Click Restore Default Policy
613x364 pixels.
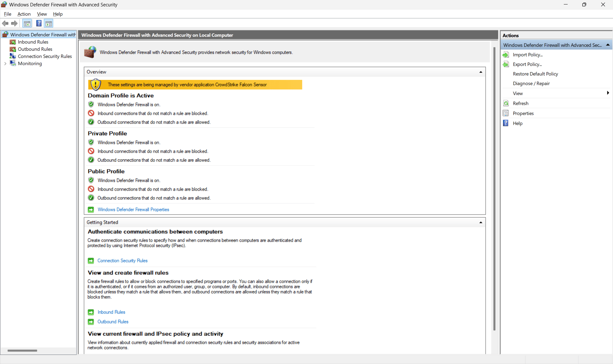click(535, 74)
